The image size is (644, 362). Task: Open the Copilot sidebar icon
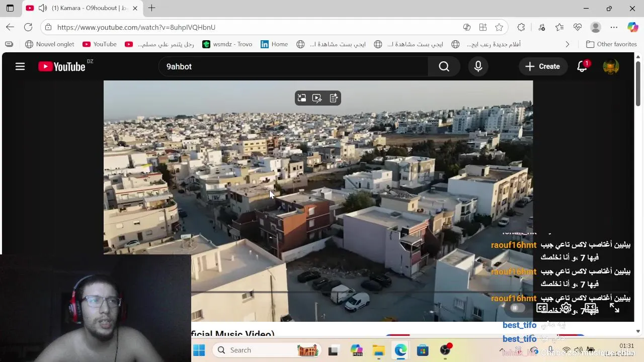point(632,27)
